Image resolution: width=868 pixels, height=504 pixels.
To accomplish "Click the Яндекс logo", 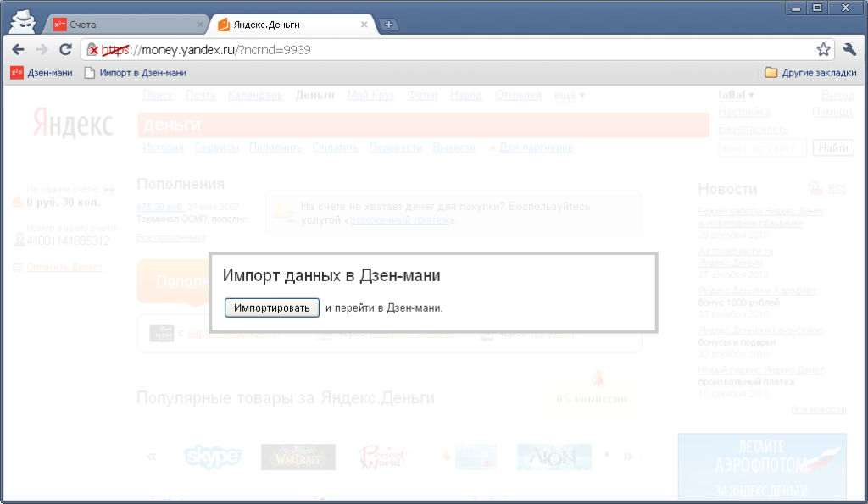I will tap(73, 122).
